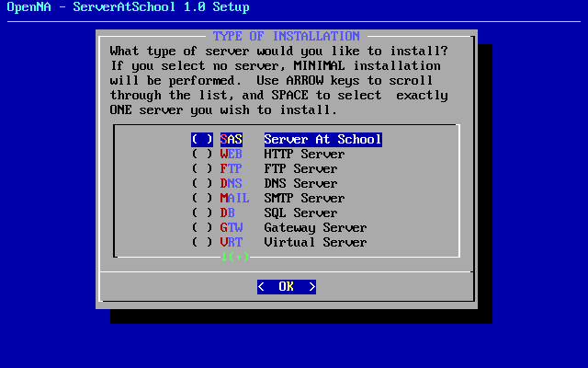The height and width of the screenshot is (368, 588).
Task: Click the "DNS Server" description
Action: (x=300, y=184)
